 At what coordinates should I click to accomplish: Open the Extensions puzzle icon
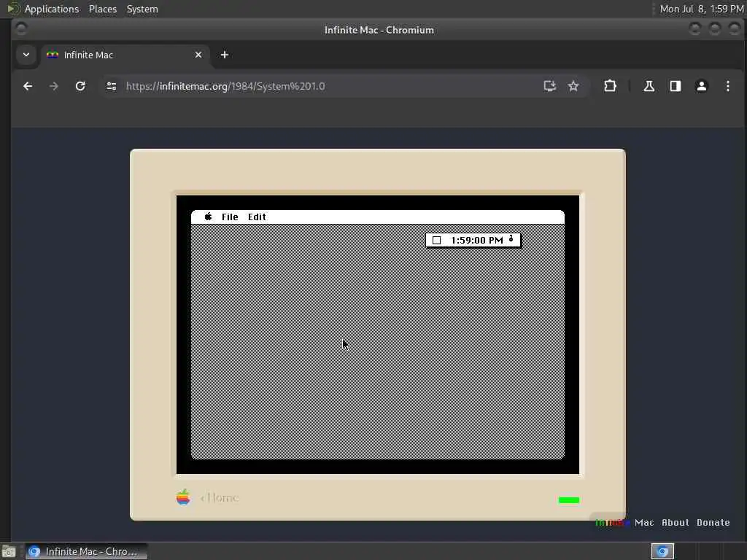coord(610,86)
